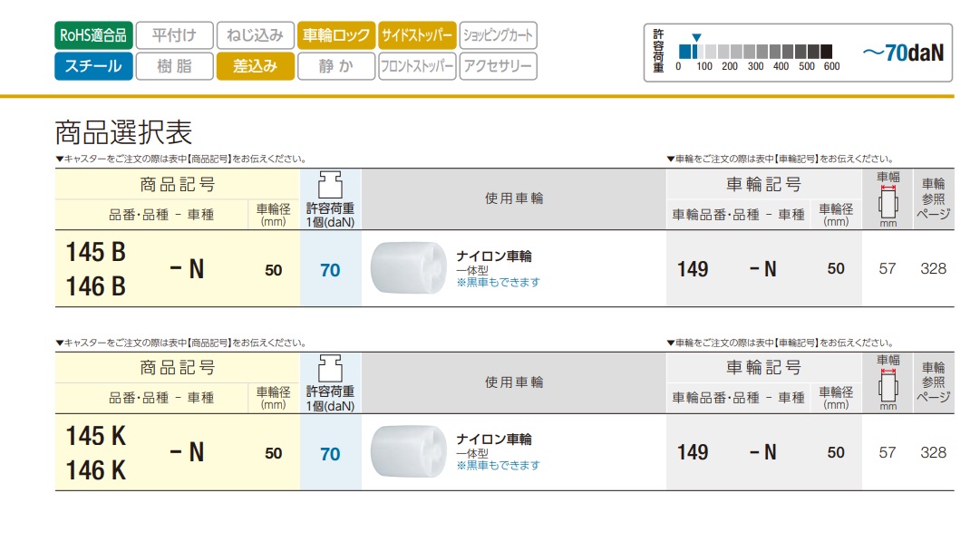Select the nylon wheel image in the 145 K row
Screen dimensions: 980x551
point(408,452)
